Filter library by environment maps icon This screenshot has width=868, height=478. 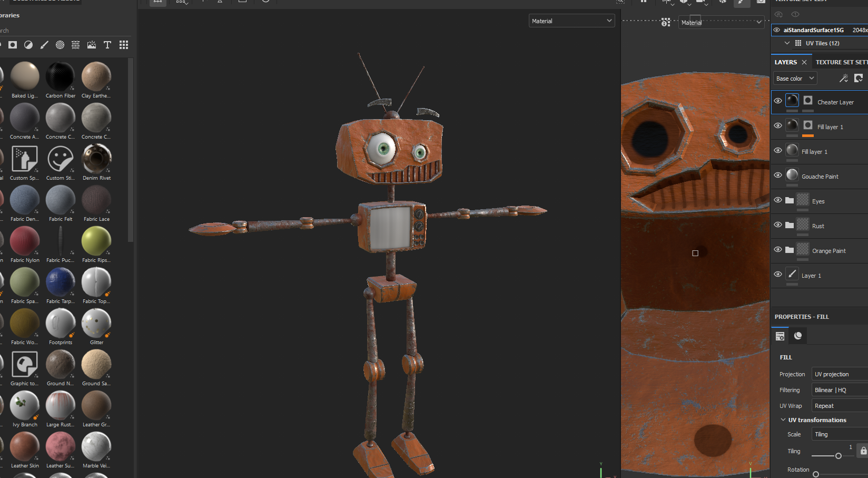tap(92, 45)
